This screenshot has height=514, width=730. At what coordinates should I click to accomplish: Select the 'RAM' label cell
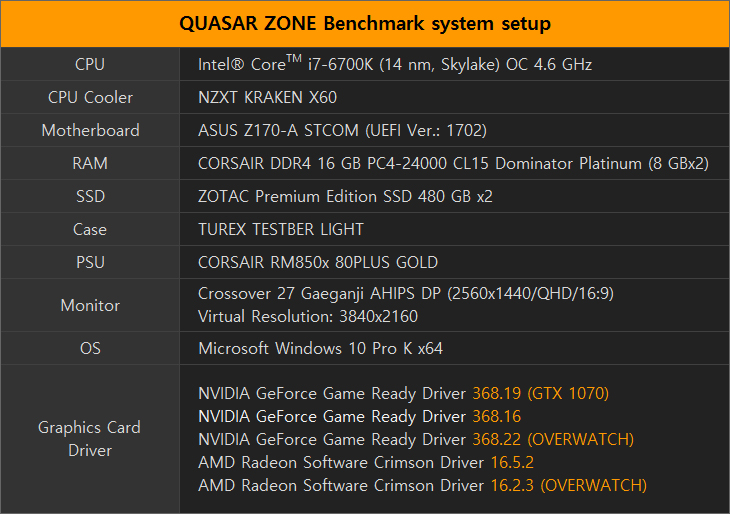click(x=90, y=163)
